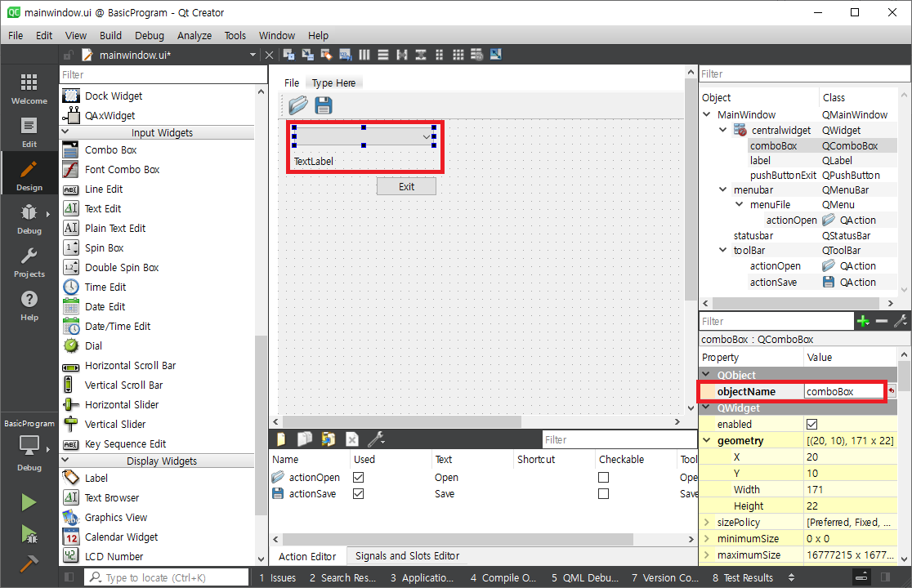
Task: Click New action icon in Action Editor
Action: click(281, 439)
